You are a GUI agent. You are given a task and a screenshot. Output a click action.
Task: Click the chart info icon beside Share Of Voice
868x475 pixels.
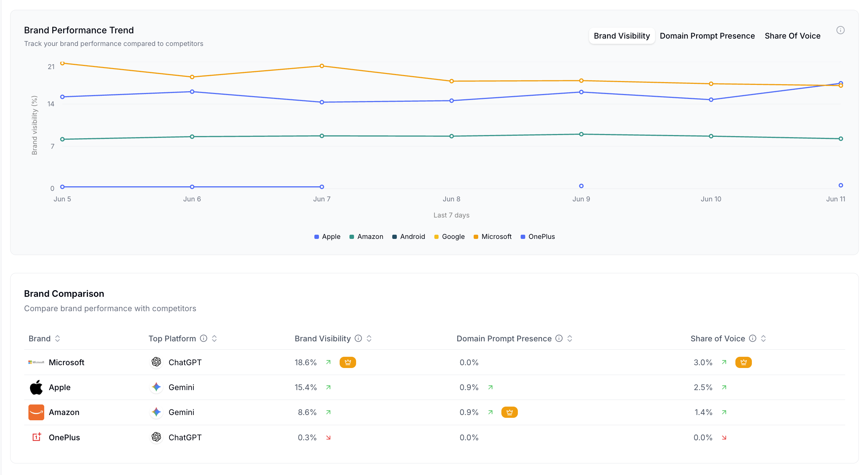840,30
